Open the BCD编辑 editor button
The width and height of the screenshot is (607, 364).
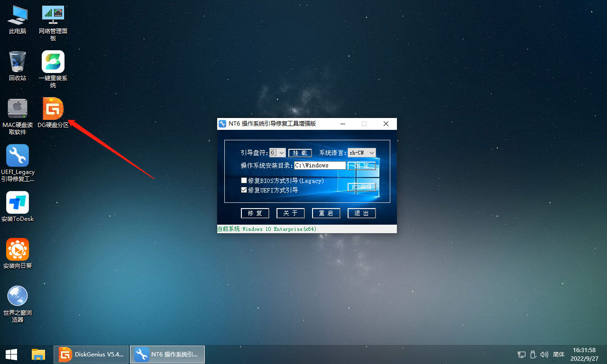point(362,187)
